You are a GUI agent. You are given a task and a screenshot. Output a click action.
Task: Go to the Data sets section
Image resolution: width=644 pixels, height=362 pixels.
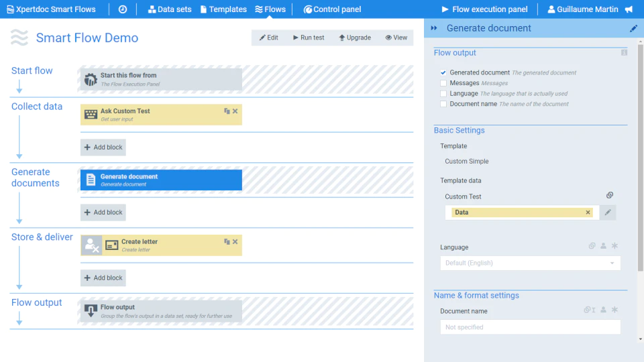click(x=170, y=9)
